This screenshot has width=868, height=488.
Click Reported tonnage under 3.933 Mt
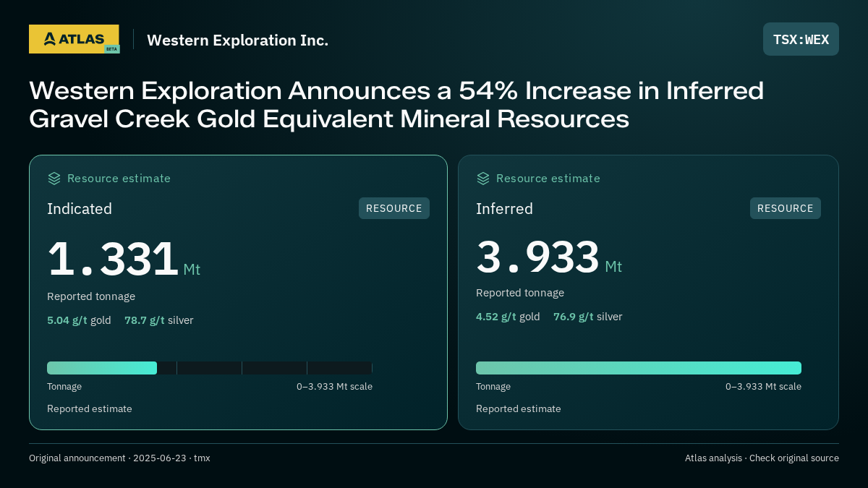point(520,293)
